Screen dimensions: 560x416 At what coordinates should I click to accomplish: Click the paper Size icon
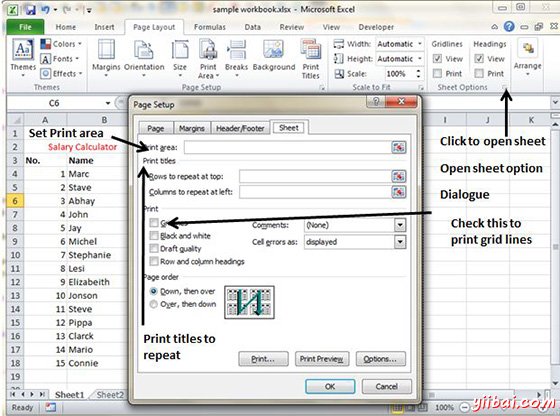180,50
